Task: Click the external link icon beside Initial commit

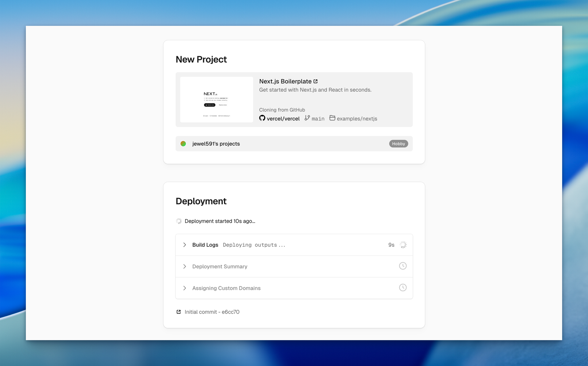Action: (178, 312)
